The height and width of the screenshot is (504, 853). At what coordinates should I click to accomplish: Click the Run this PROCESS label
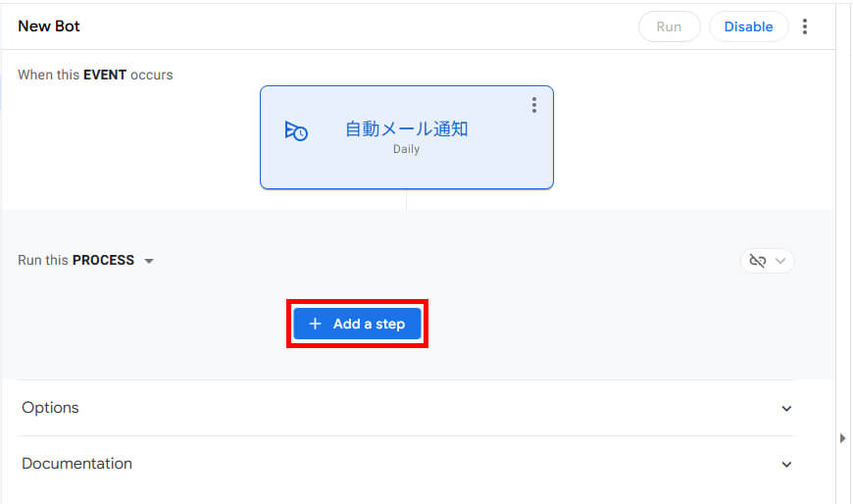pyautogui.click(x=76, y=261)
